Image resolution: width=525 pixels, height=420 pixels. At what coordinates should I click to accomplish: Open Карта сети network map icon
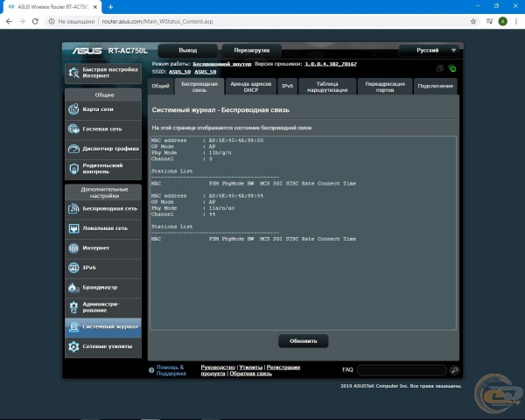73,109
